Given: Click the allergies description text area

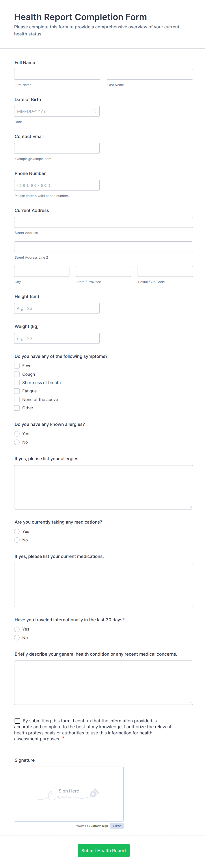Looking at the screenshot, I should tap(103, 487).
